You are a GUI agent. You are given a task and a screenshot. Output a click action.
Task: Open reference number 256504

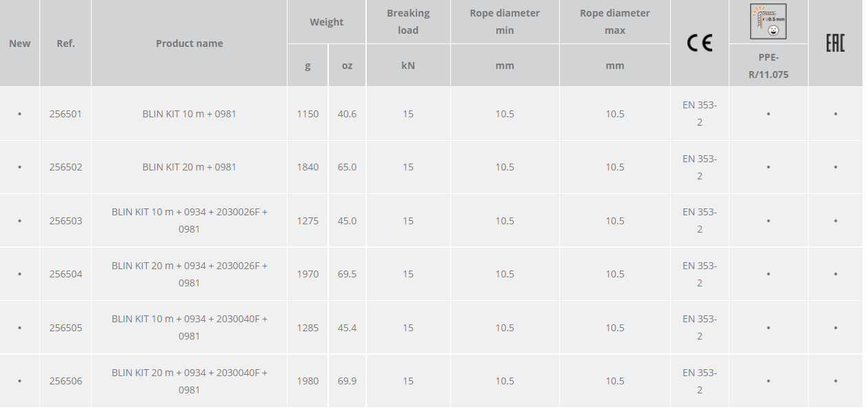click(65, 274)
